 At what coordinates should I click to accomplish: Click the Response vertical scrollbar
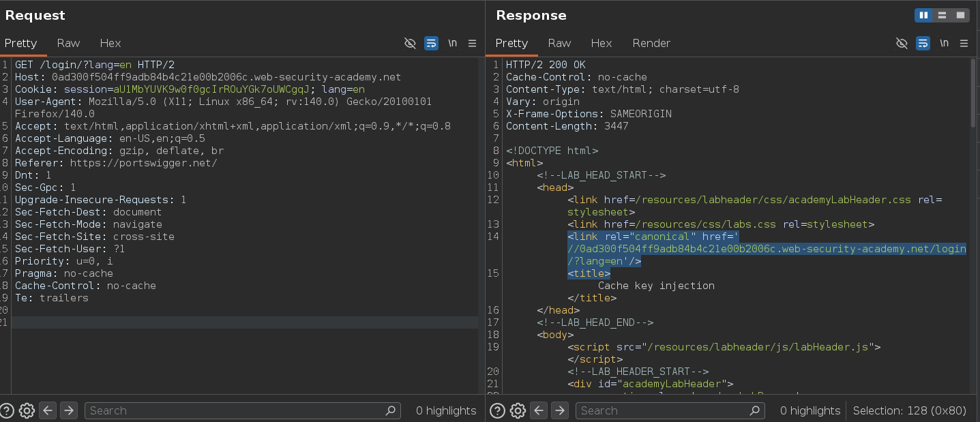tap(974, 92)
